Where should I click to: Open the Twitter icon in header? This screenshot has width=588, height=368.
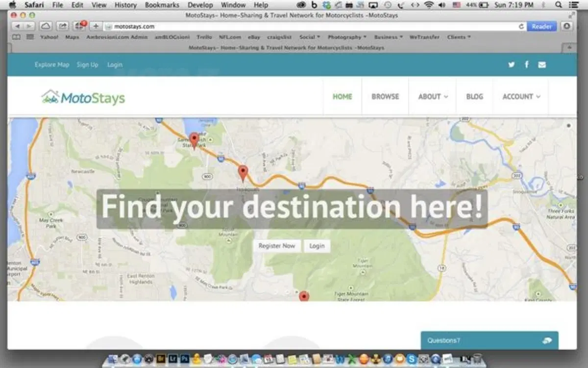click(512, 65)
